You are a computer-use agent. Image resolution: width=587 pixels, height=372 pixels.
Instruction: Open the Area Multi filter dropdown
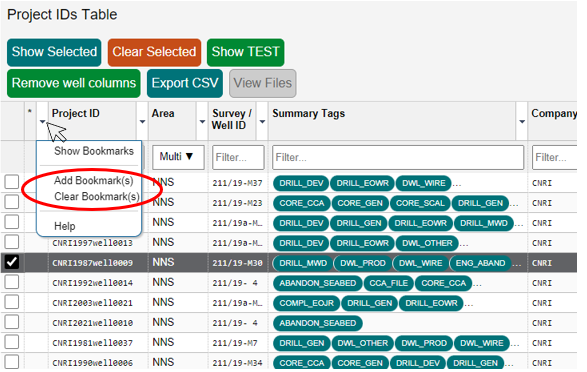coord(178,157)
